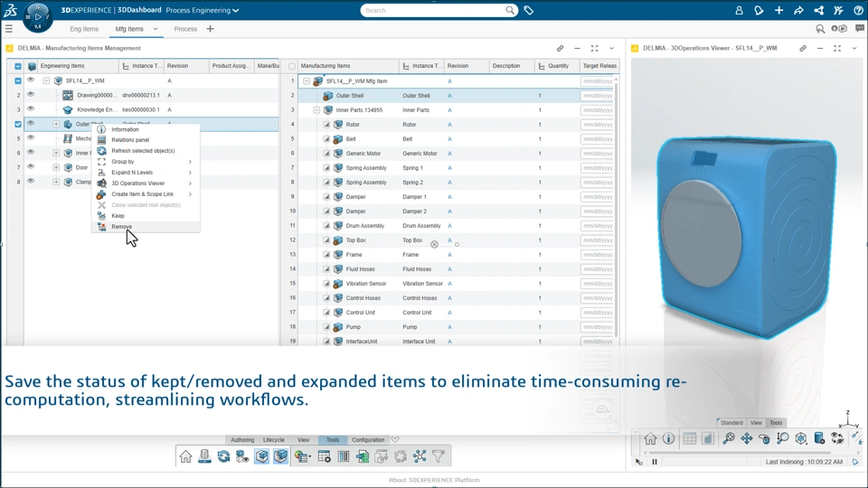Switch to the Standard tab in viewer

pyautogui.click(x=731, y=423)
